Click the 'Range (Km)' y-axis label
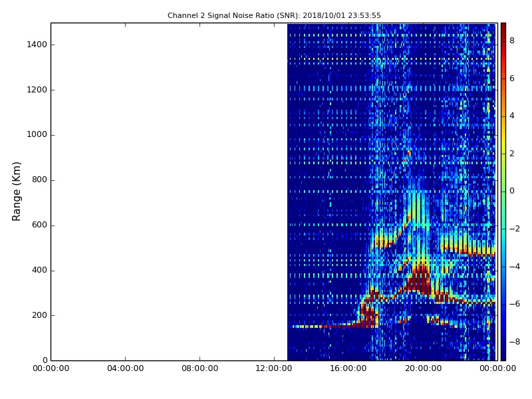 click(16, 192)
